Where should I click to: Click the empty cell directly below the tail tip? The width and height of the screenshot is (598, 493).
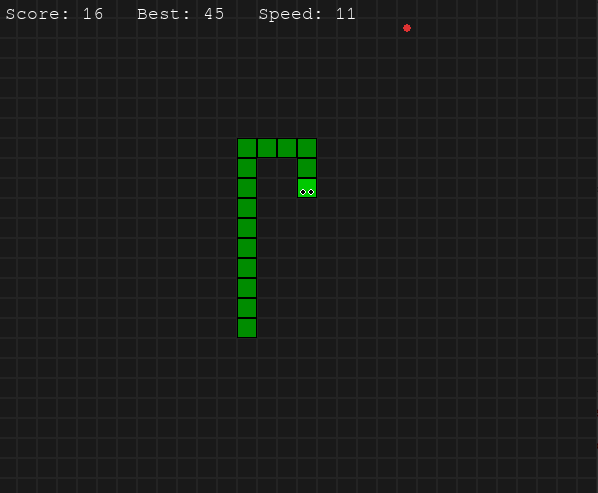247,348
